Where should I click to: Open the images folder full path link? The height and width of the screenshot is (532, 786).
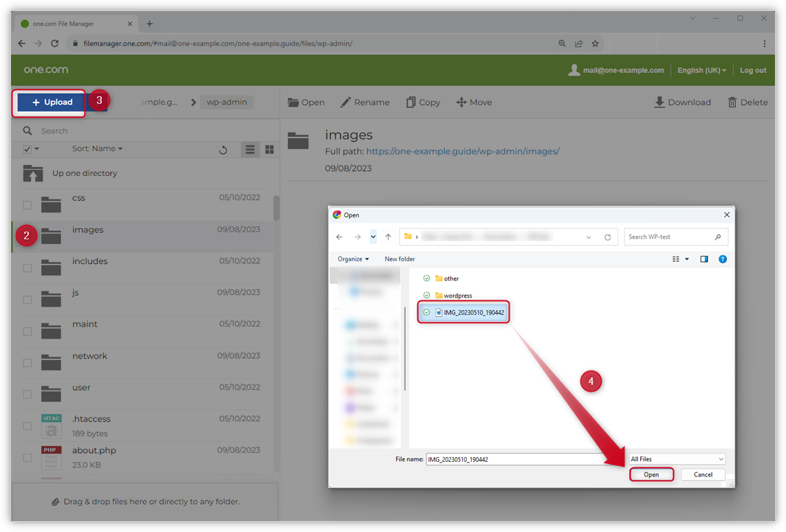[x=463, y=151]
